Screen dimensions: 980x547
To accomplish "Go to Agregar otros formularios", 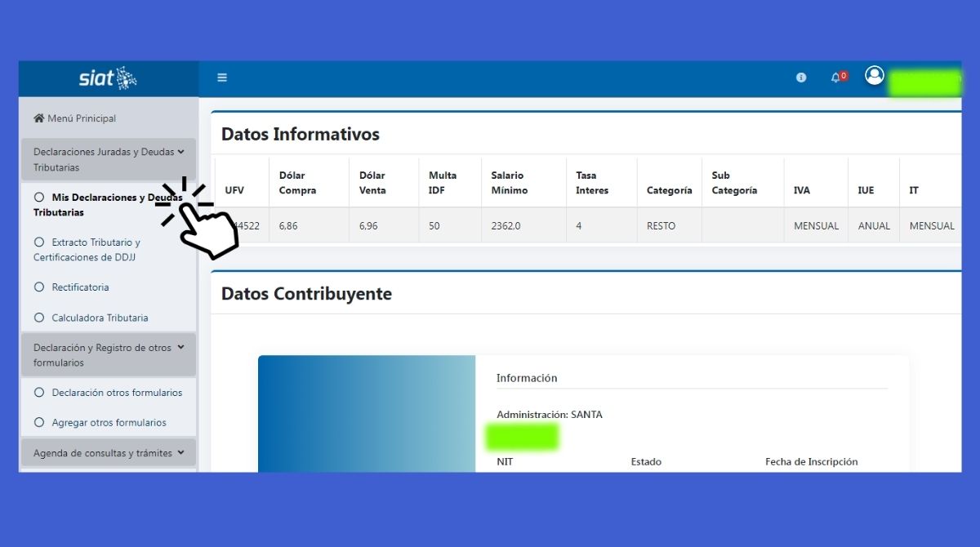I will pos(109,423).
